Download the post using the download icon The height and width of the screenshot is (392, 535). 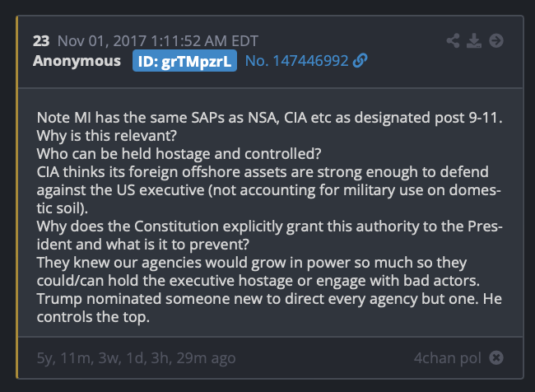point(474,40)
